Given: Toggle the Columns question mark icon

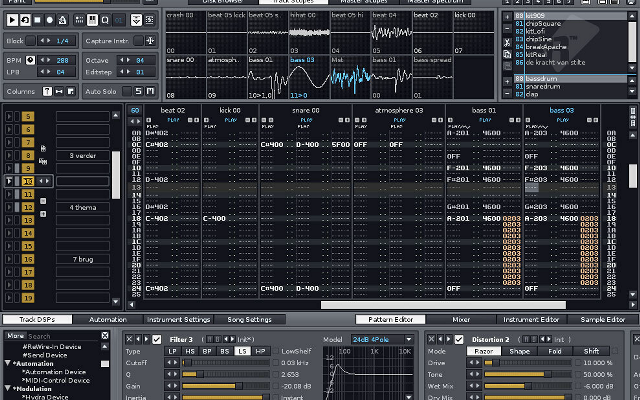Looking at the screenshot, I should (47, 91).
